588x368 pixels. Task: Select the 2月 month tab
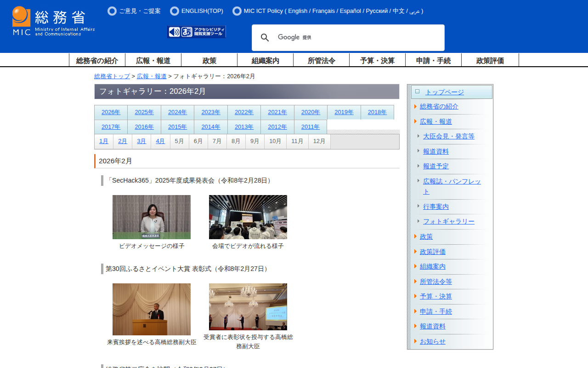click(x=123, y=142)
